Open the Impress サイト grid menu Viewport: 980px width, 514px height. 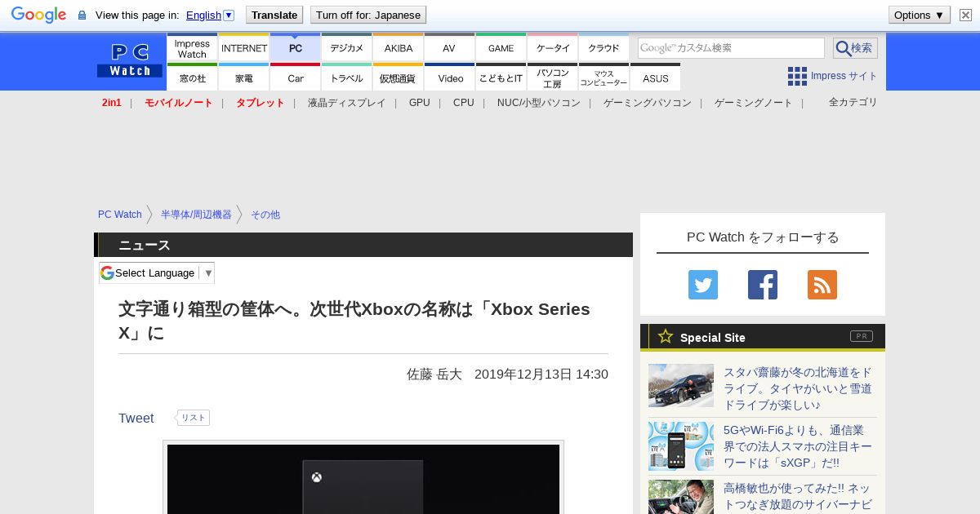(x=832, y=76)
